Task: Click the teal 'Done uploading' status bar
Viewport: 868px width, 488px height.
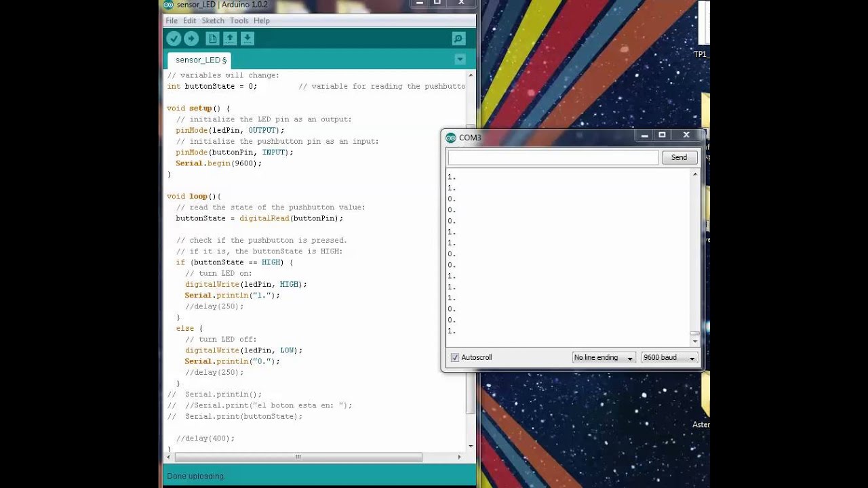Action: [x=319, y=476]
